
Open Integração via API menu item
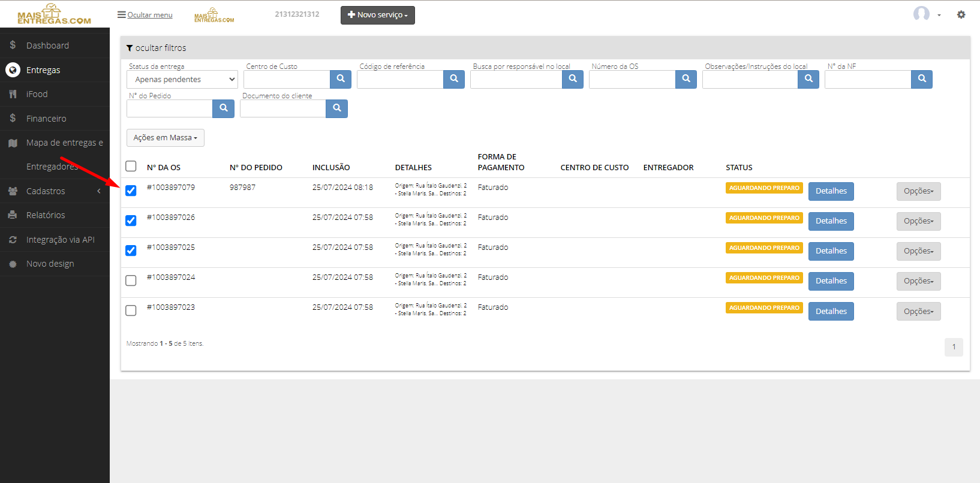click(55, 240)
